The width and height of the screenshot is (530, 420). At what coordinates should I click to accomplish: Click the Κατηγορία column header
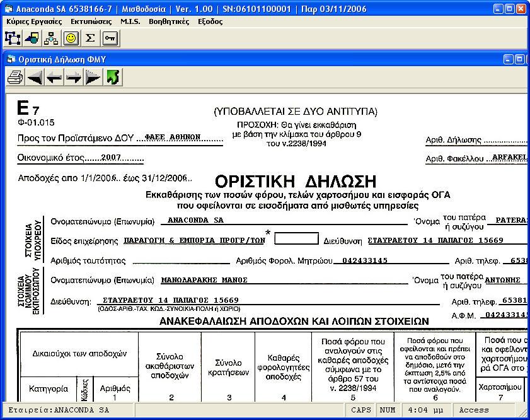click(x=49, y=388)
